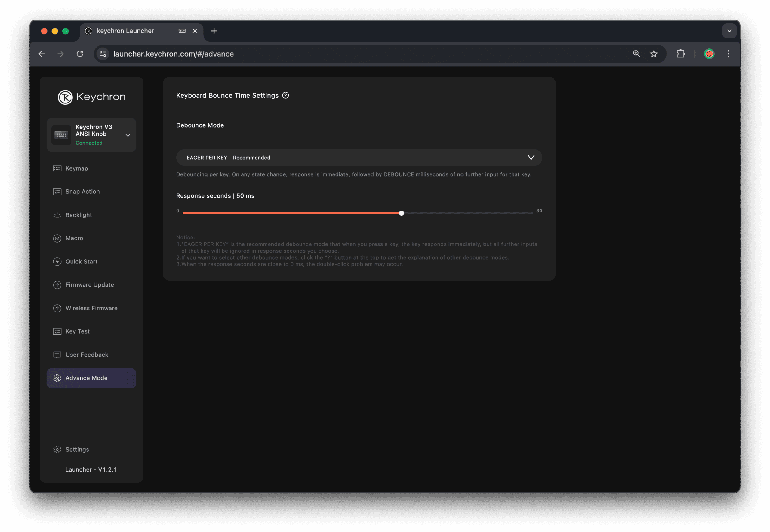Click the response seconds slider handle
This screenshot has height=532, width=770.
point(401,213)
